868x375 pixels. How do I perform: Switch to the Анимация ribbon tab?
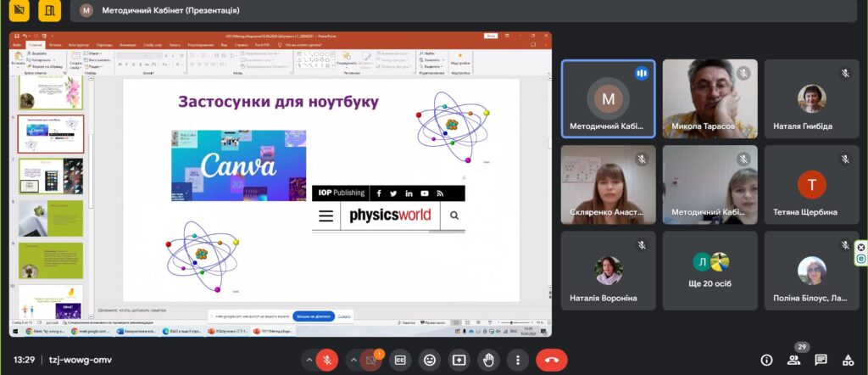point(127,45)
